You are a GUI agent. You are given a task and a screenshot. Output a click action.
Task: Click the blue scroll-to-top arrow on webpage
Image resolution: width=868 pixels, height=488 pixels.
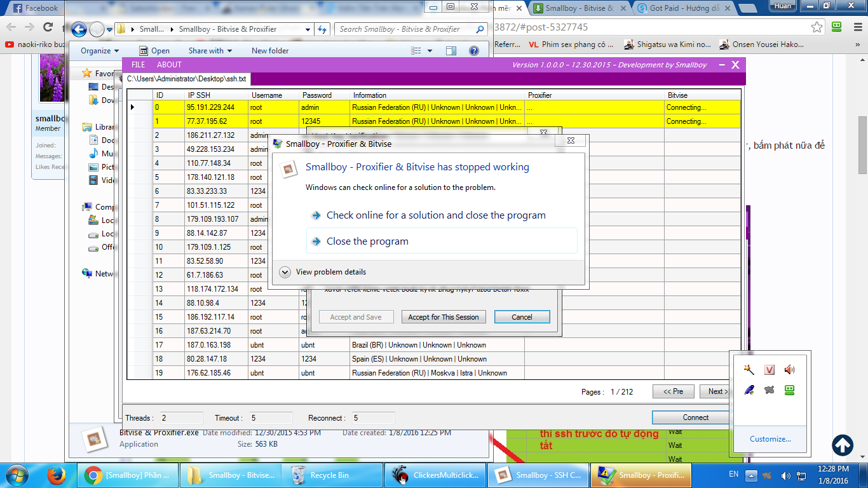pyautogui.click(x=843, y=445)
